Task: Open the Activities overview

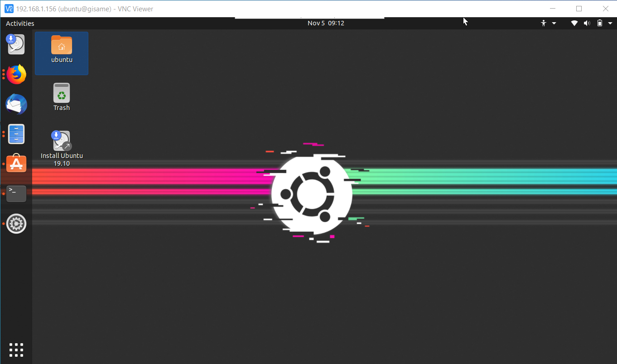Action: pos(20,23)
